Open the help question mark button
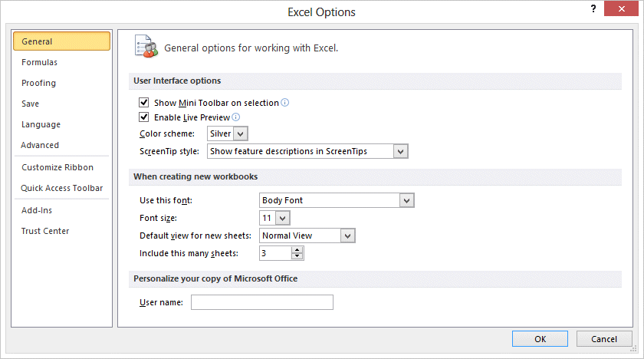 click(x=593, y=8)
